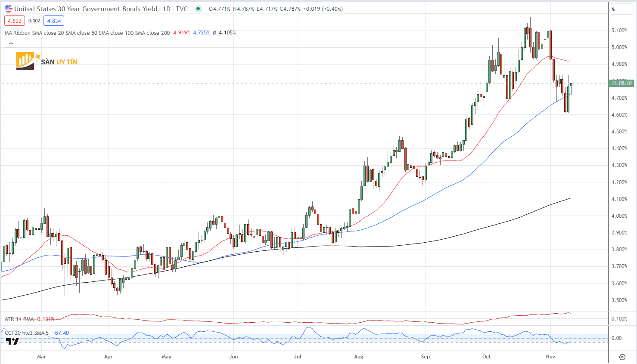
Task: Click the Aug label on time axis
Action: (358, 357)
